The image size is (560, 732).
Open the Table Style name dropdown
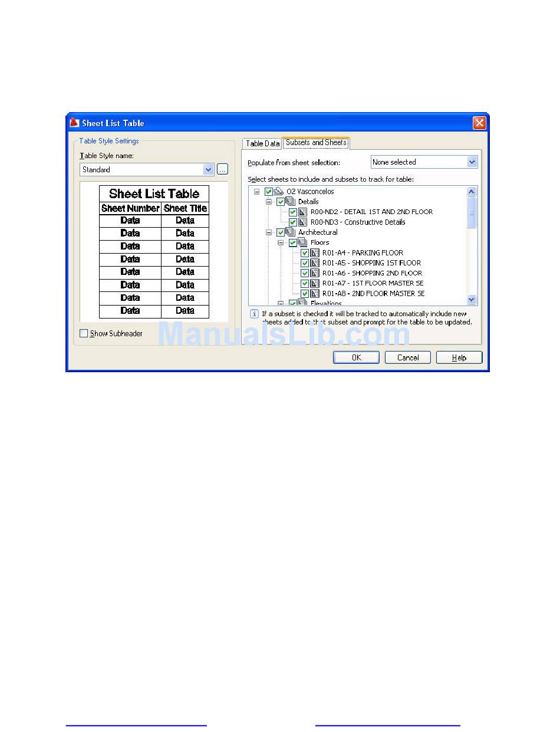[208, 170]
